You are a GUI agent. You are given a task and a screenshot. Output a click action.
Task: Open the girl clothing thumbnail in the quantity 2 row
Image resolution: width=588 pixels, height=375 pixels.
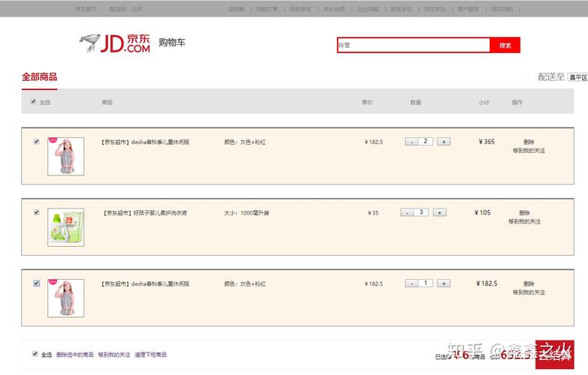(66, 156)
